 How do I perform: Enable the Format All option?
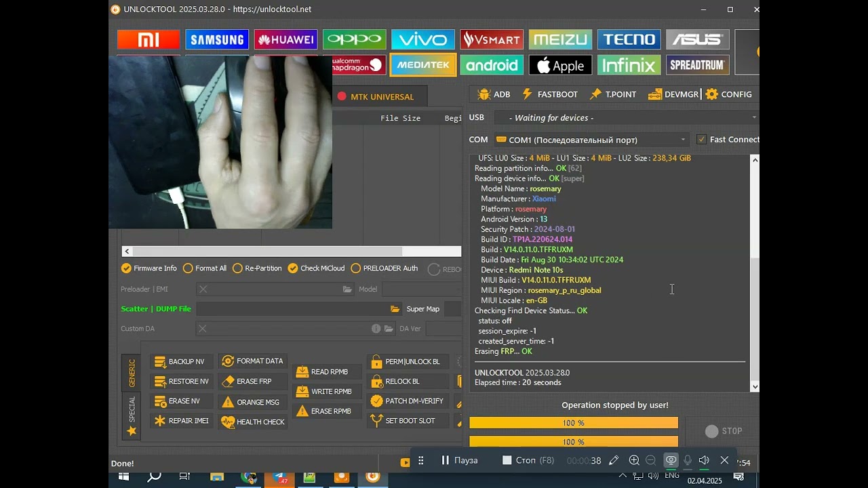tap(205, 268)
